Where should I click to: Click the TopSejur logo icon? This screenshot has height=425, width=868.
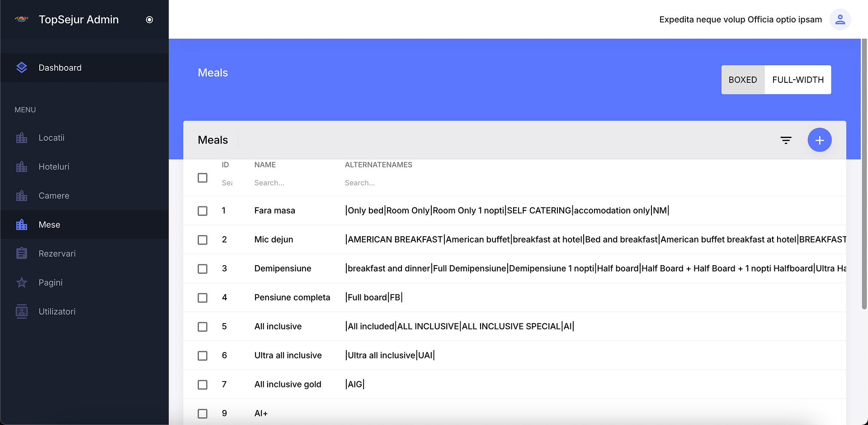pos(21,19)
